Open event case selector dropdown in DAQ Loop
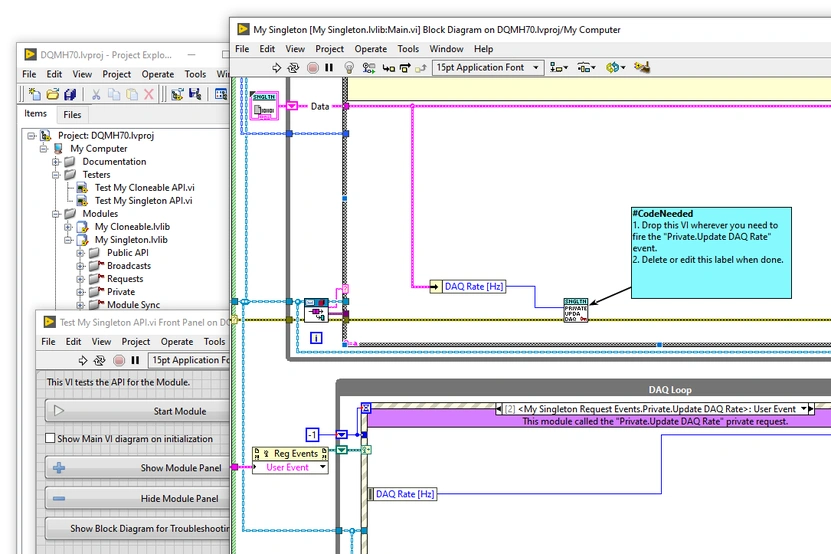 point(803,409)
